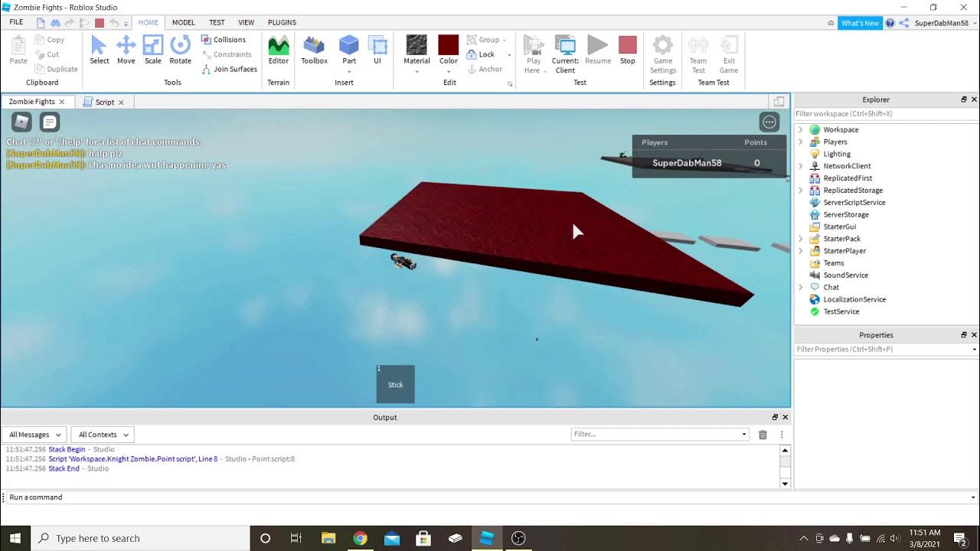Expand ReplicatedStorage tree node

801,191
